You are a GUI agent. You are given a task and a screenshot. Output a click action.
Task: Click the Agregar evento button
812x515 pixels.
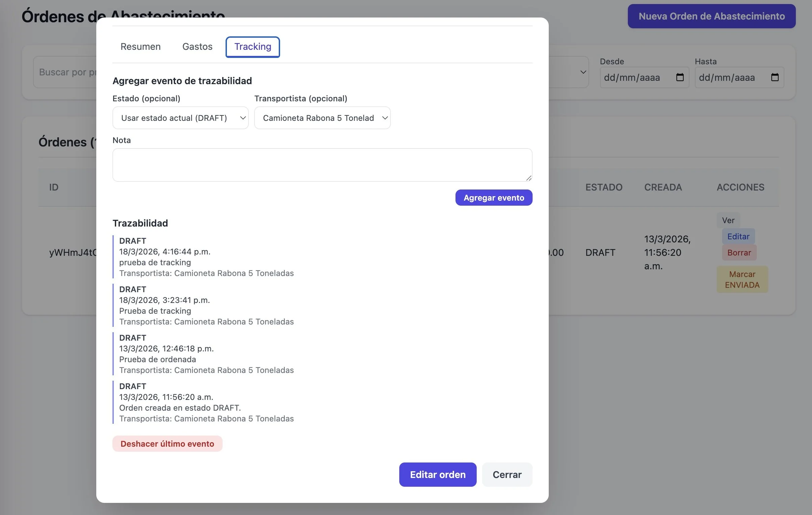click(x=493, y=198)
